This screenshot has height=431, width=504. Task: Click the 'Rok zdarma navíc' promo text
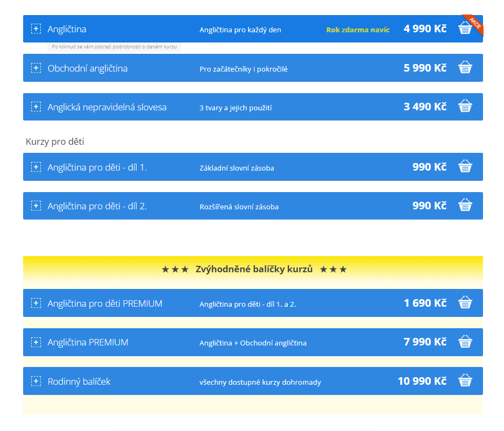[x=358, y=30]
